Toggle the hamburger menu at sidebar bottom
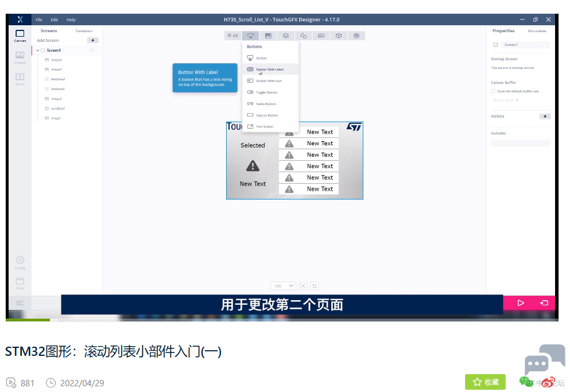The height and width of the screenshot is (392, 570). 20,303
